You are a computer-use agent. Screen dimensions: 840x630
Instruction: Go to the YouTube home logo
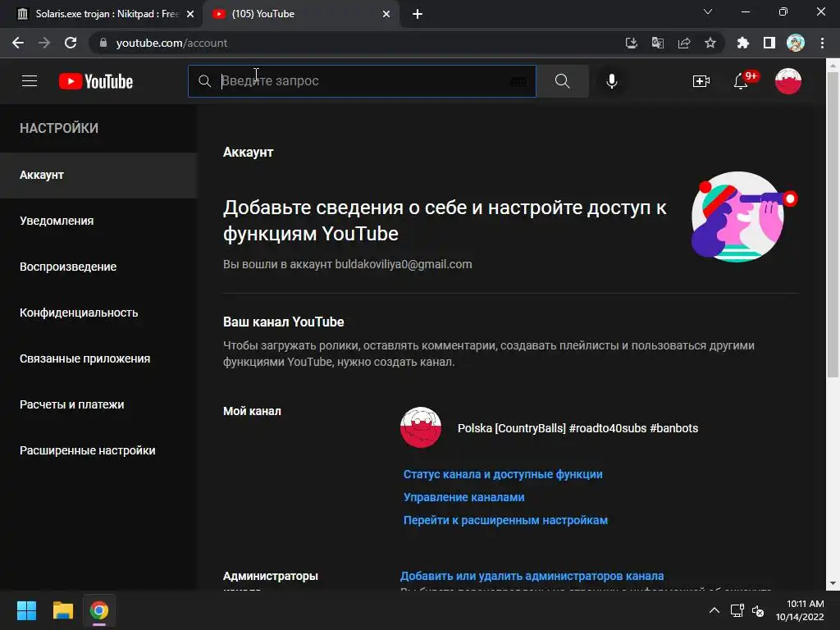pyautogui.click(x=96, y=81)
